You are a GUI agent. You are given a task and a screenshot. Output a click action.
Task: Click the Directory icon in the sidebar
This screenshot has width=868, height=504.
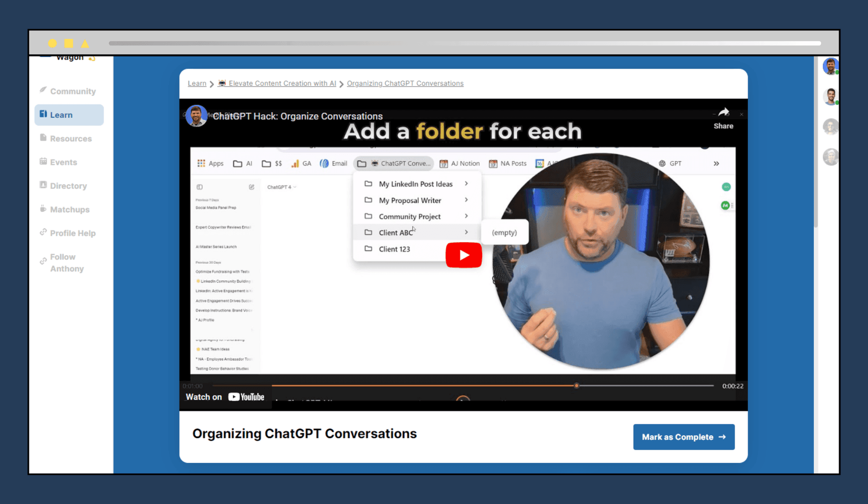pyautogui.click(x=42, y=185)
